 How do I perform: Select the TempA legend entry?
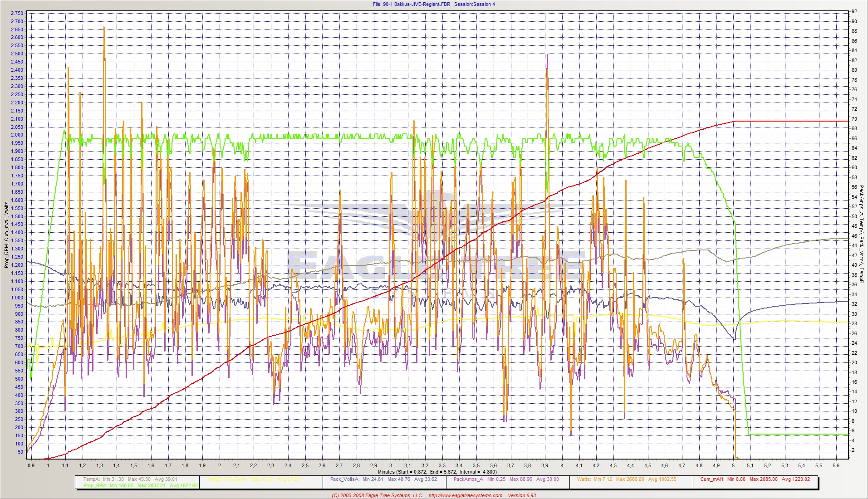130,479
